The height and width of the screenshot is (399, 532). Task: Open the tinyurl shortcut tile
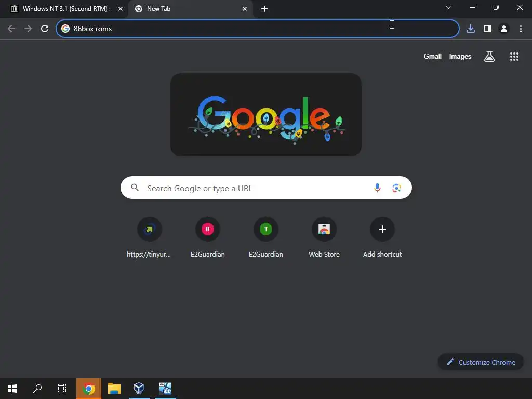[149, 237]
